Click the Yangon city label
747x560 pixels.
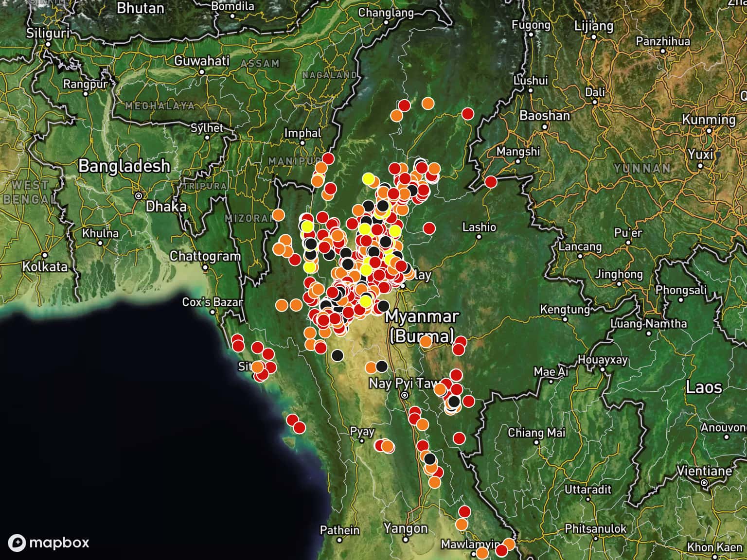[x=406, y=528]
